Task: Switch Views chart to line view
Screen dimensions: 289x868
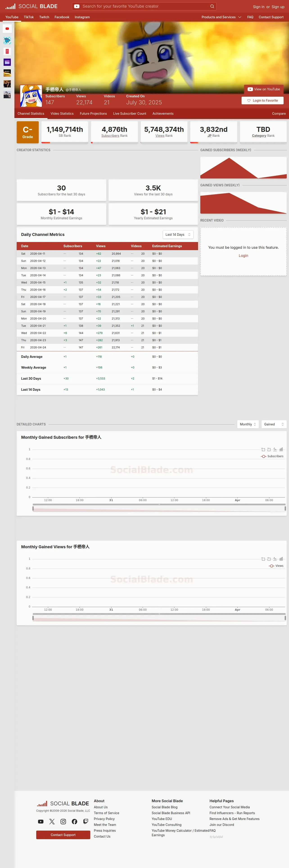Action: (275, 559)
